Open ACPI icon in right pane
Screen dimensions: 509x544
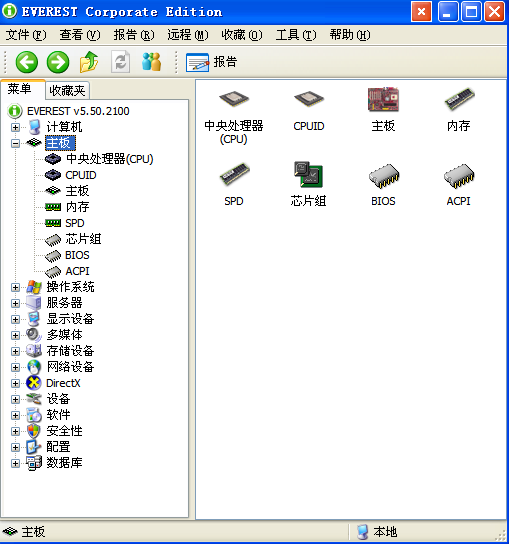[x=459, y=185]
